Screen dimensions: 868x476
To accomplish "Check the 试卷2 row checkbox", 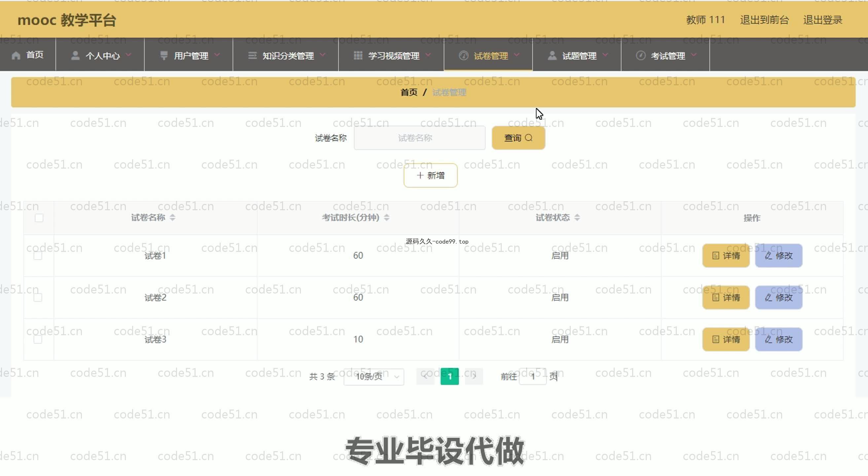I will click(x=38, y=297).
